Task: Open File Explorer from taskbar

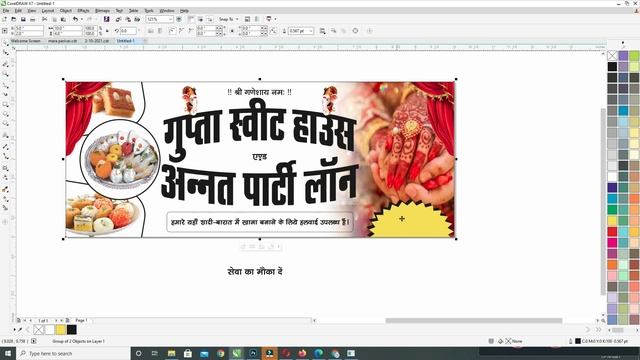Action: tap(171, 353)
